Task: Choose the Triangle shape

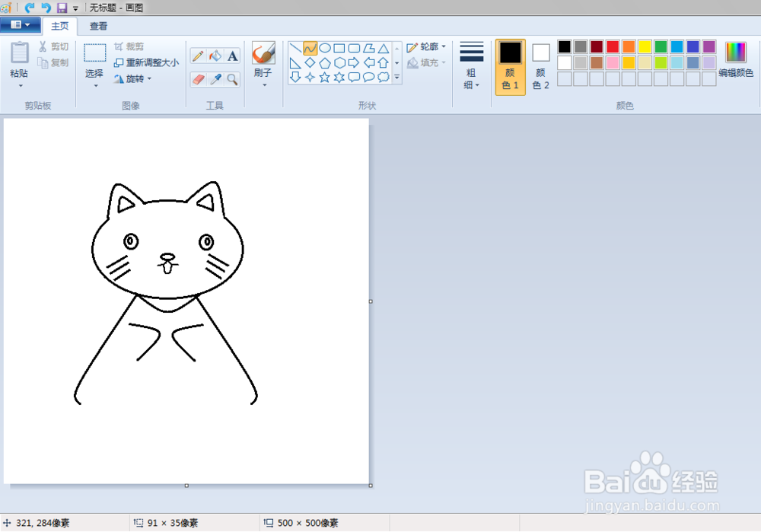Action: pyautogui.click(x=384, y=48)
